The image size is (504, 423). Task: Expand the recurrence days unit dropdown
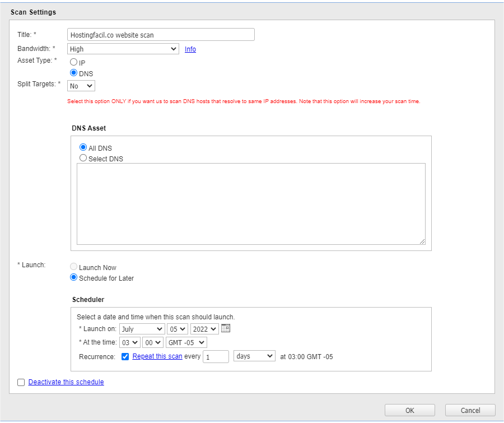pyautogui.click(x=254, y=356)
